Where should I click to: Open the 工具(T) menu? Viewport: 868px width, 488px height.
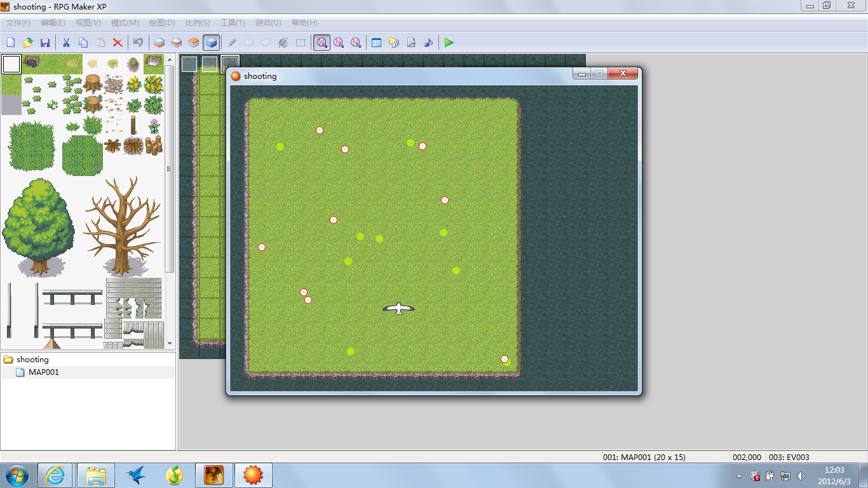coord(233,23)
